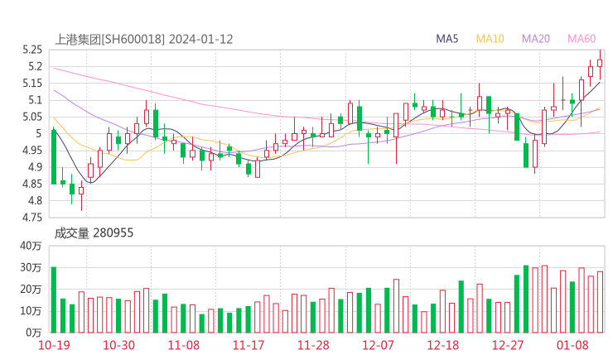This screenshot has height=364, width=613.
Task: Click the MA10 legend label
Action: pyautogui.click(x=490, y=39)
